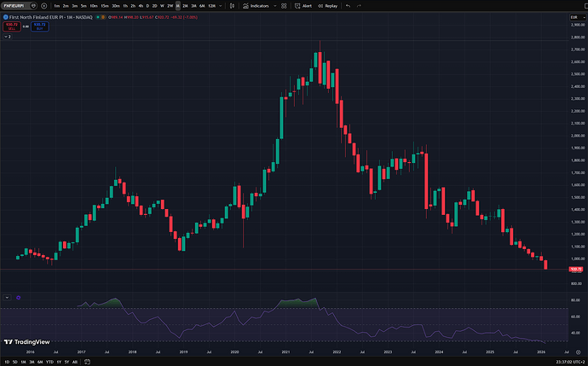Click the purple indicator icon in lower pane
The image size is (588, 366).
pos(19,297)
